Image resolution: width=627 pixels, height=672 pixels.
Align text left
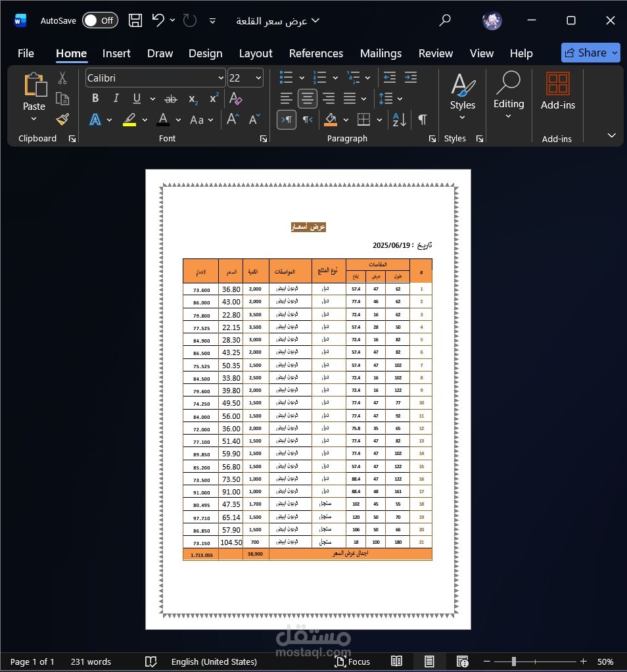tap(286, 99)
